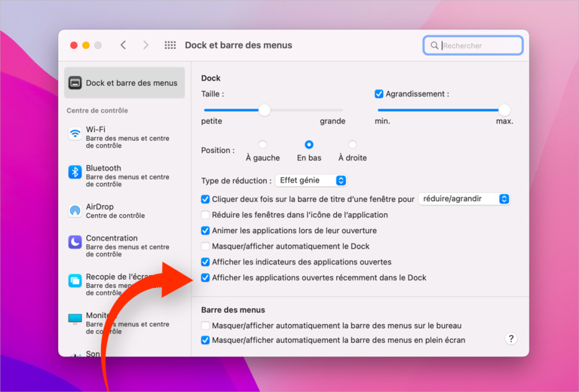The width and height of the screenshot is (579, 392).
Task: Open help with the question mark button
Action: pyautogui.click(x=511, y=338)
